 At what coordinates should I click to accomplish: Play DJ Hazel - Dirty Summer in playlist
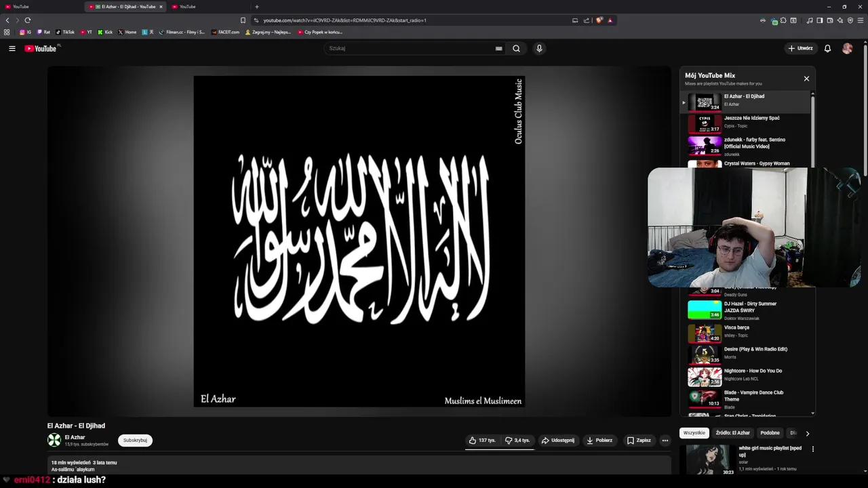(x=746, y=310)
